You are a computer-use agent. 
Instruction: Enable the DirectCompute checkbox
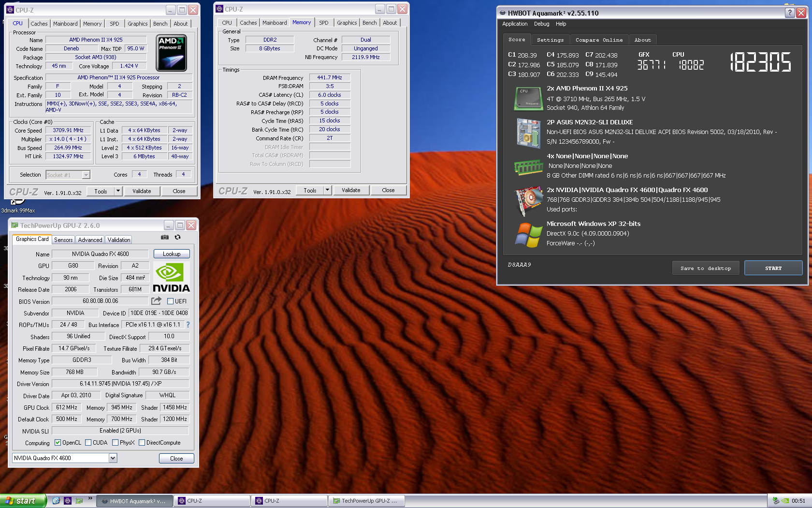tap(142, 443)
